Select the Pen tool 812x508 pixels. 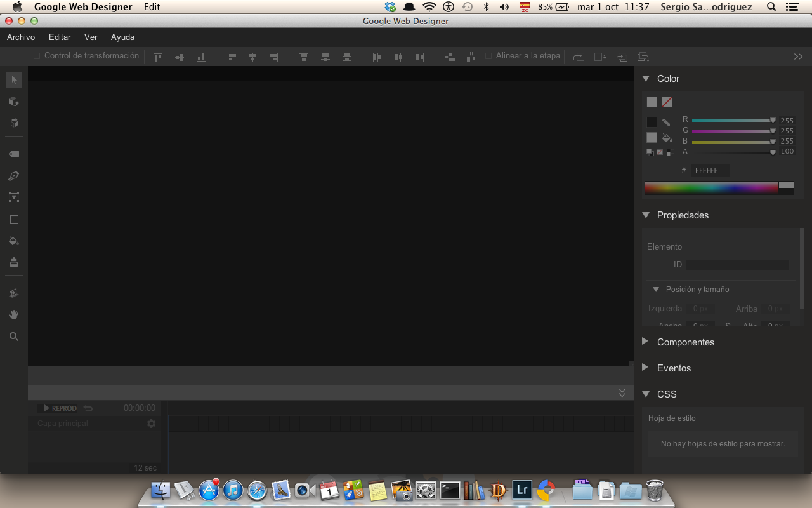(14, 176)
